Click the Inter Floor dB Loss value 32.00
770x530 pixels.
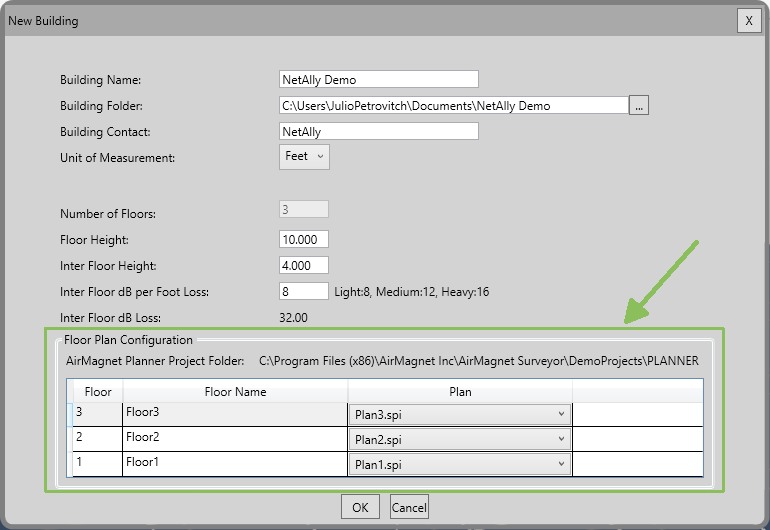(293, 318)
